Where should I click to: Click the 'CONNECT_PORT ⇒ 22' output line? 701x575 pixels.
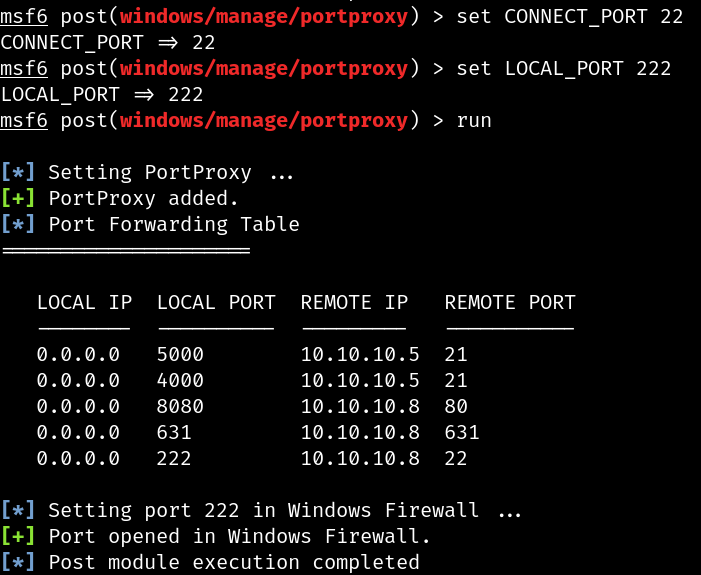click(x=108, y=42)
